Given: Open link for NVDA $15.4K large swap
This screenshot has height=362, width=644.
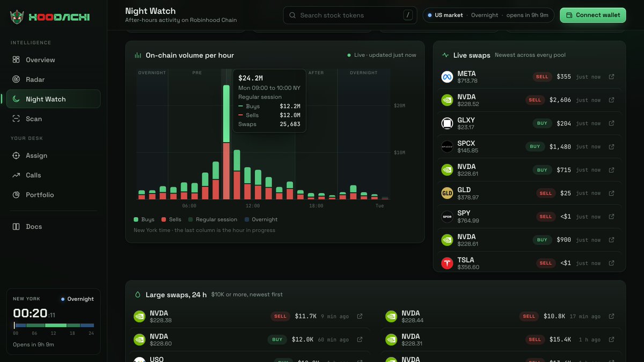Looking at the screenshot, I should [x=611, y=339].
